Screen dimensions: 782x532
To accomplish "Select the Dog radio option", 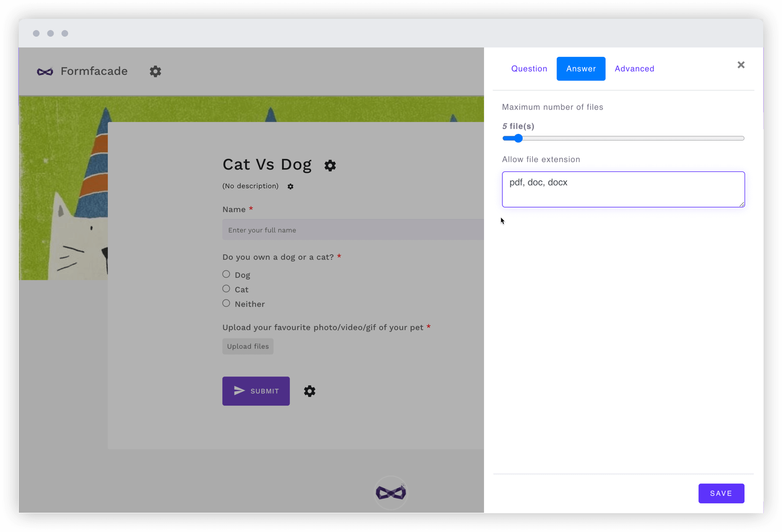I will point(227,274).
